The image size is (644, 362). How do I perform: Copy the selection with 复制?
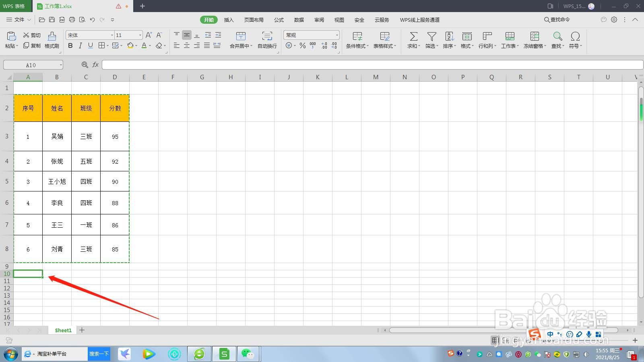click(x=32, y=46)
